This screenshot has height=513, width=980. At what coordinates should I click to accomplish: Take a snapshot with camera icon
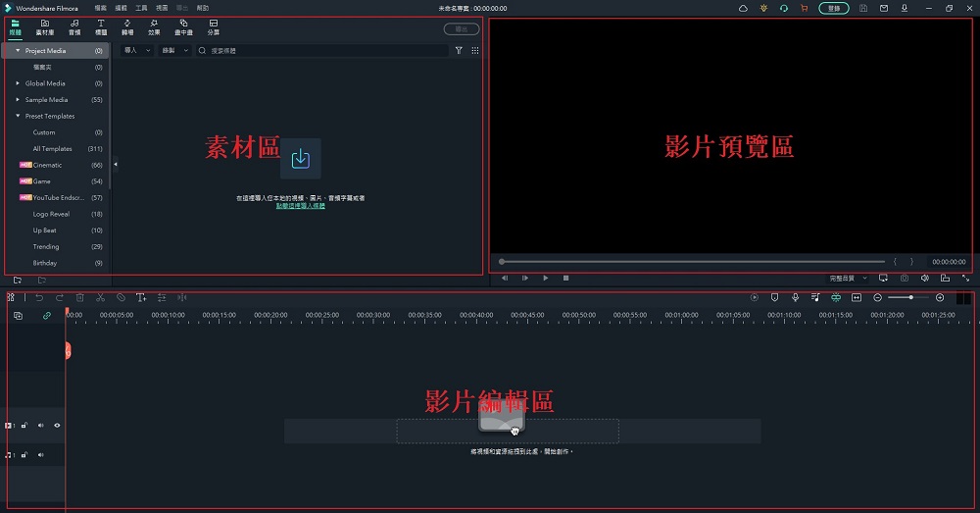(905, 279)
